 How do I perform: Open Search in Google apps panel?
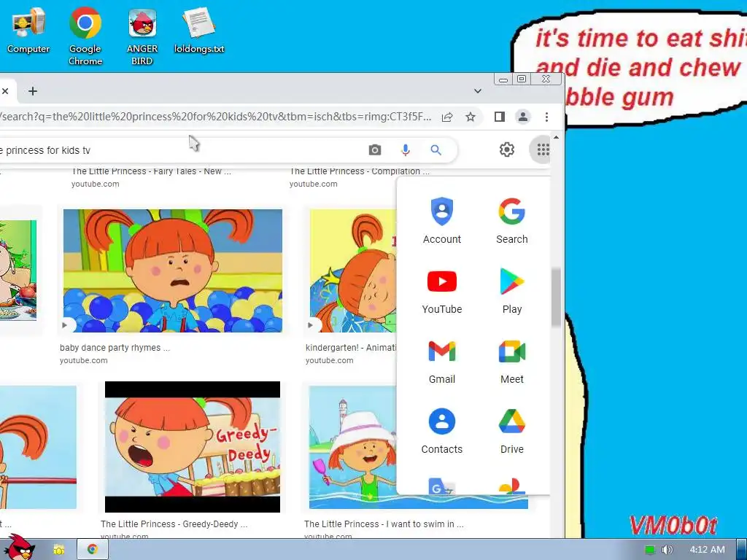(x=511, y=220)
